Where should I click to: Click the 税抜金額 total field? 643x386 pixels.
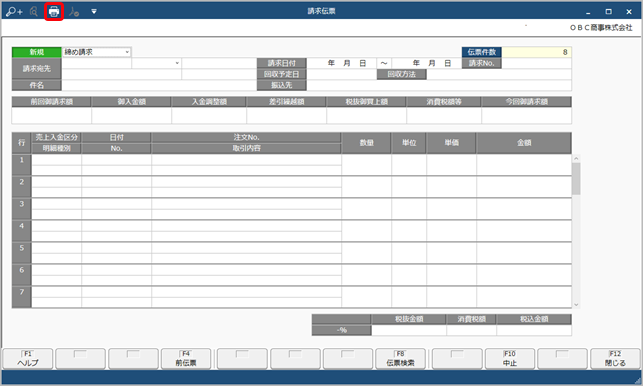[x=409, y=330]
